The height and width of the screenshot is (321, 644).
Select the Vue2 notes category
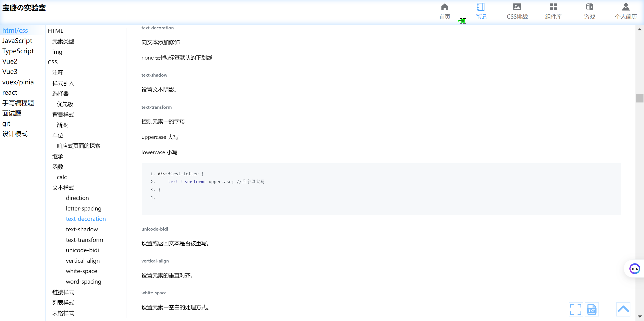point(10,61)
